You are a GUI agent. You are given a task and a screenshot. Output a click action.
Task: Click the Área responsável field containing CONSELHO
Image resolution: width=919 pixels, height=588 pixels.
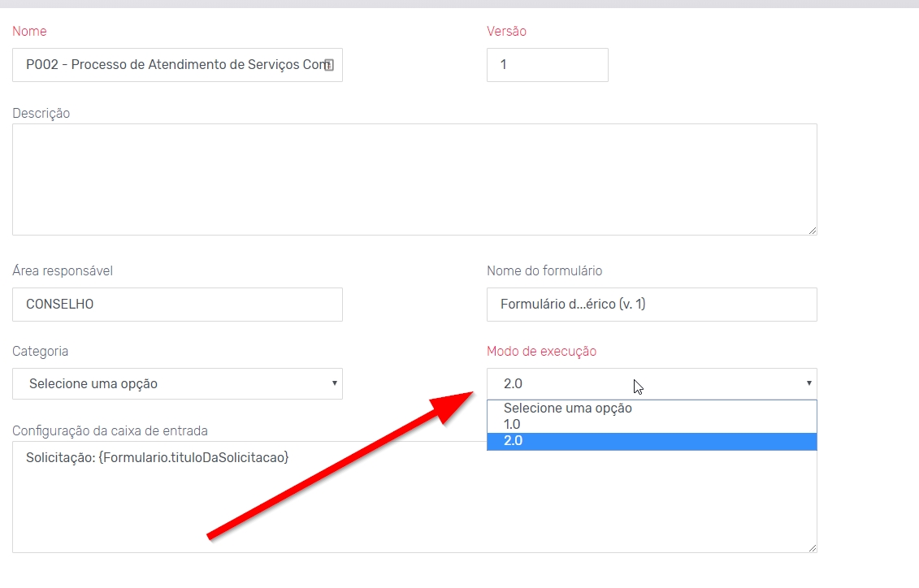pyautogui.click(x=177, y=305)
